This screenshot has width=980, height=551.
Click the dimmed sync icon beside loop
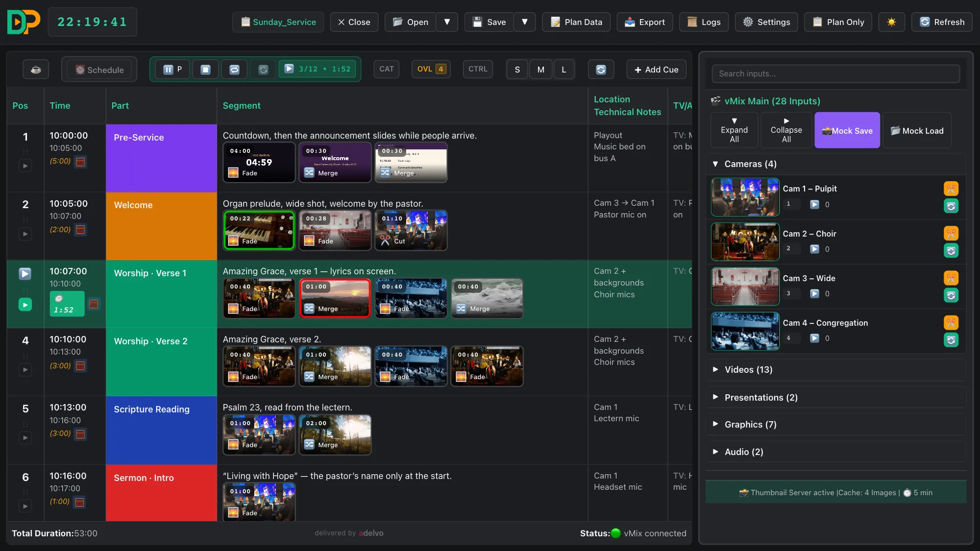263,70
